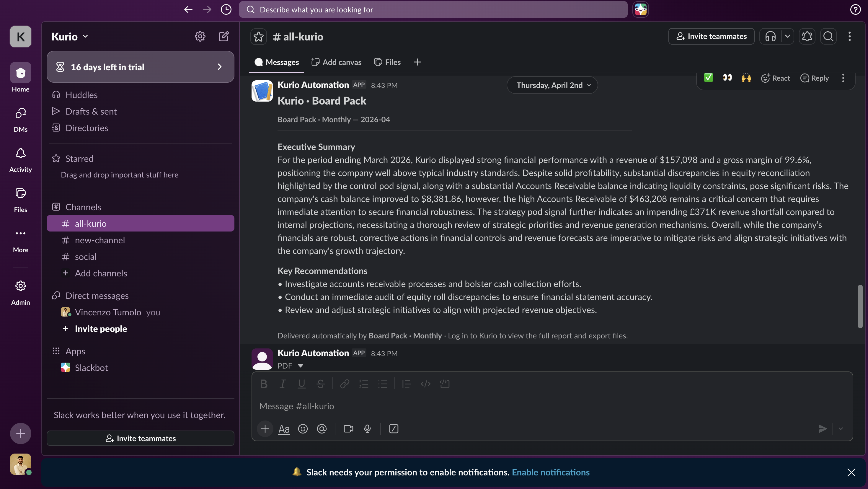
Task: Collapse the PDF attachment triangle
Action: 300,366
